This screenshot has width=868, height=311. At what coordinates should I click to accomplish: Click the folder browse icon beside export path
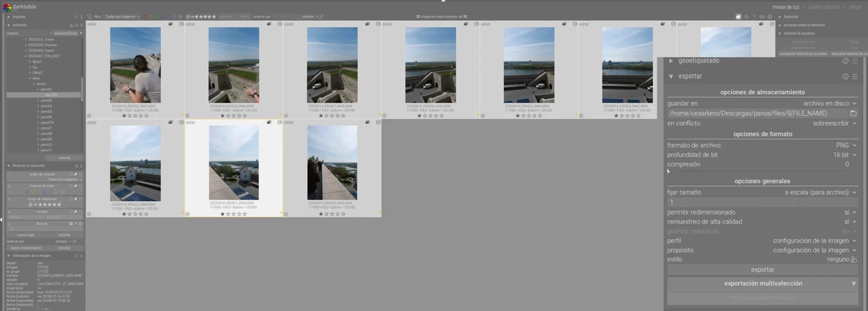(853, 113)
